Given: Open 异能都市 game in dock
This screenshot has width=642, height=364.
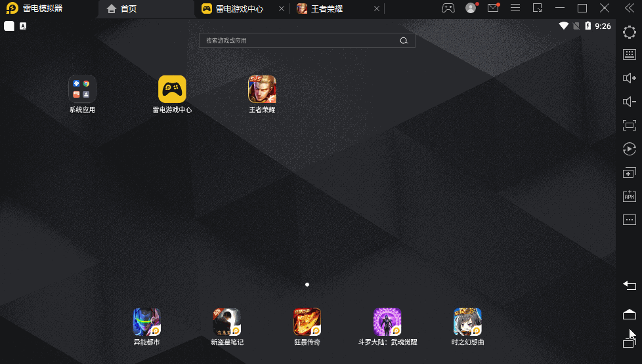Looking at the screenshot, I should tap(146, 322).
